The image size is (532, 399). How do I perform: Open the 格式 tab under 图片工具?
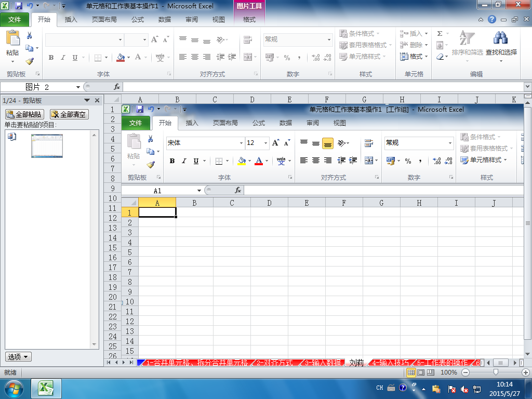(249, 20)
